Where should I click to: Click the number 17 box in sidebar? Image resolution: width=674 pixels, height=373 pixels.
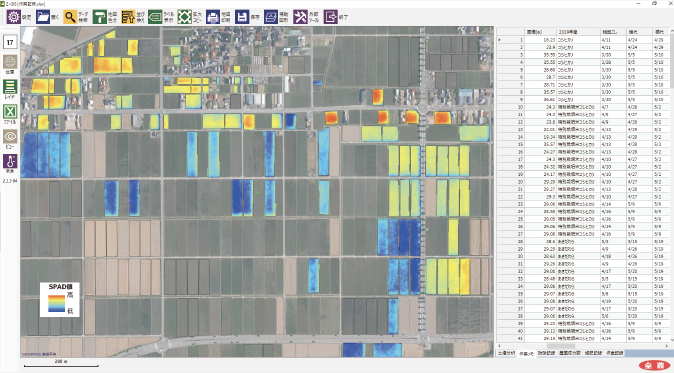10,42
